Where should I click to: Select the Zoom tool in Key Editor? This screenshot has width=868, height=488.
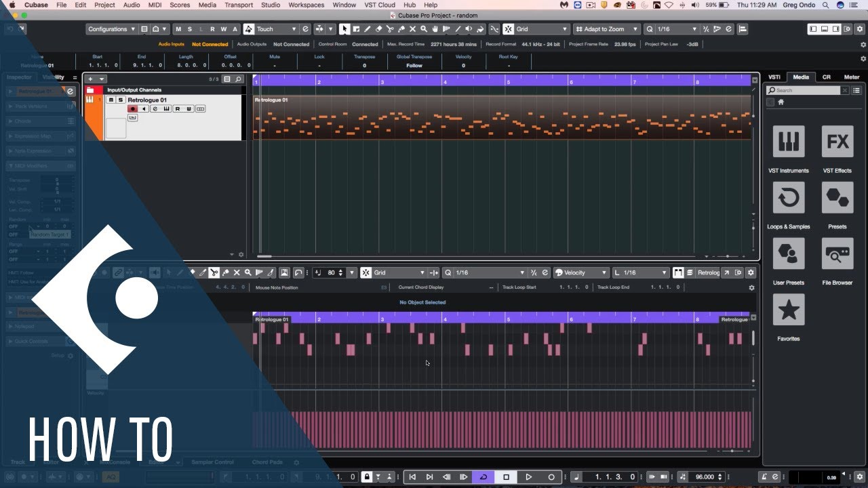248,272
